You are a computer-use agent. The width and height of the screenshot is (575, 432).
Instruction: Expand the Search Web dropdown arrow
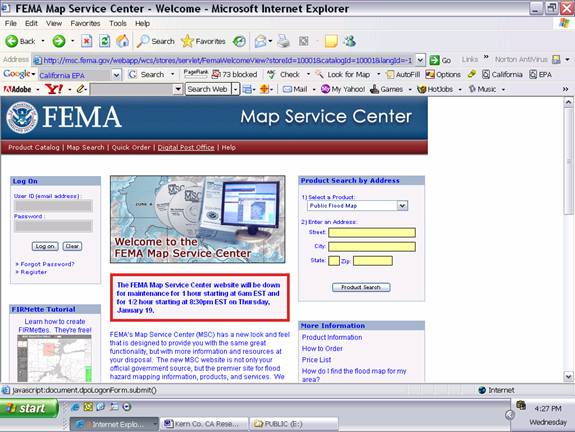[235, 89]
